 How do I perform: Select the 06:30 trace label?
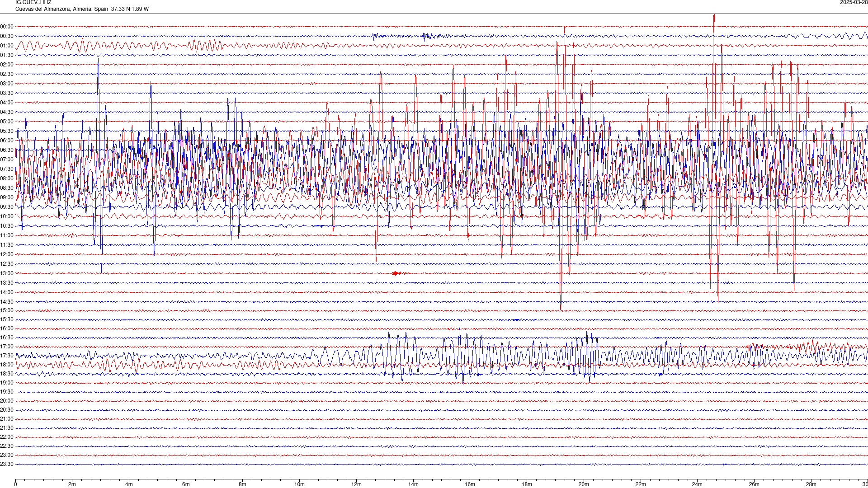coord(7,150)
